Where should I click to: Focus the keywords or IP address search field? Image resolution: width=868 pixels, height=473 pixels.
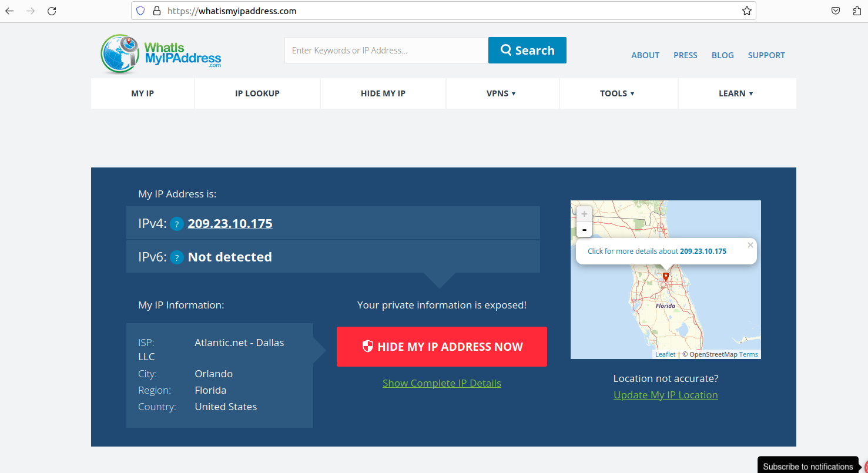click(386, 51)
